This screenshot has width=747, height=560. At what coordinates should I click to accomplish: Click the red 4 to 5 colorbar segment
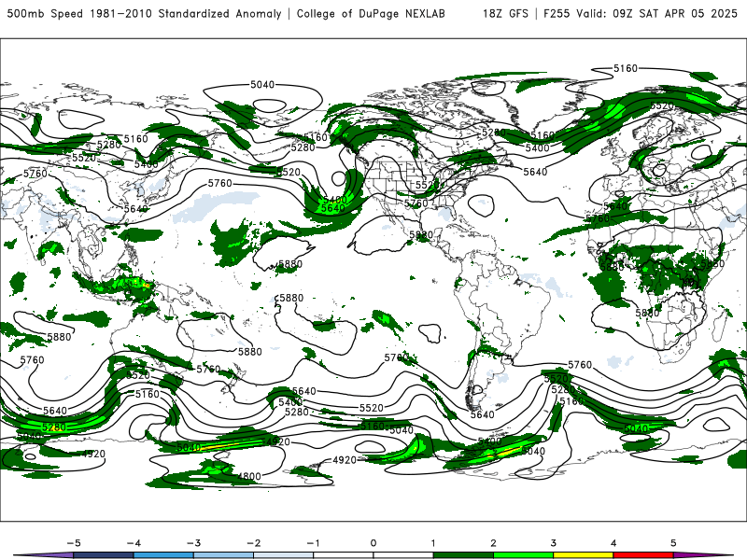pos(643,555)
